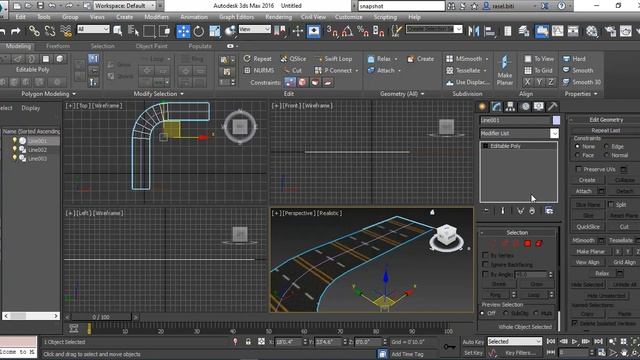Viewport: 640px width, 360px height.
Task: Enable Preserve UVs checkbox
Action: coord(578,169)
